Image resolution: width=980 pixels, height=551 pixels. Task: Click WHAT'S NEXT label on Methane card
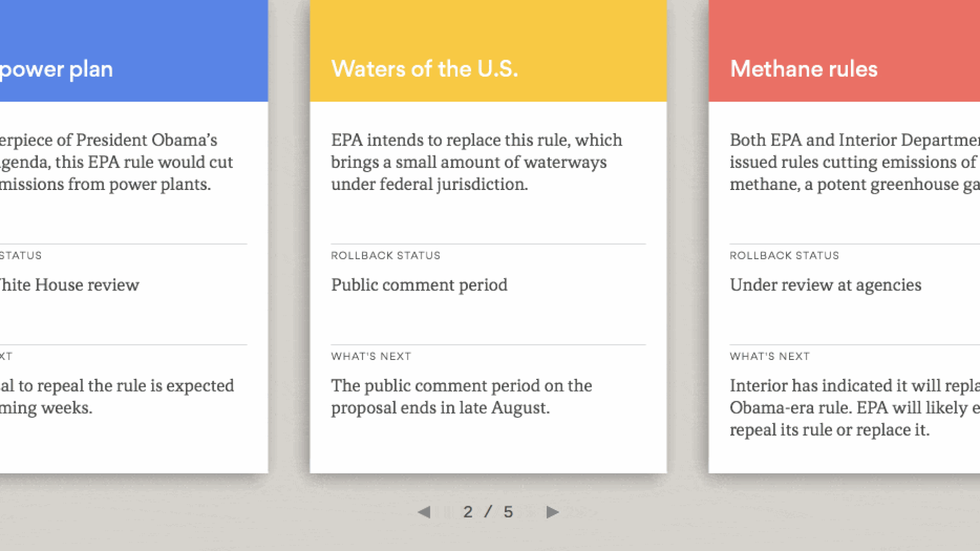[770, 356]
